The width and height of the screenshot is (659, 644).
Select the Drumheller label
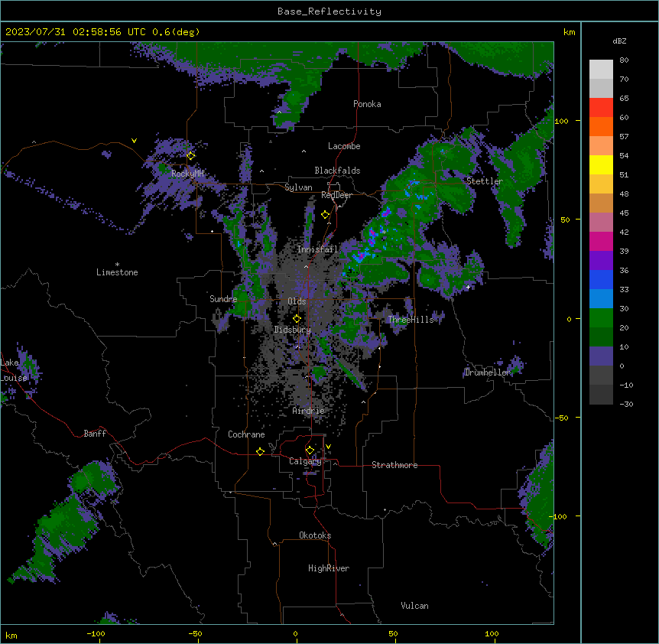pos(488,372)
